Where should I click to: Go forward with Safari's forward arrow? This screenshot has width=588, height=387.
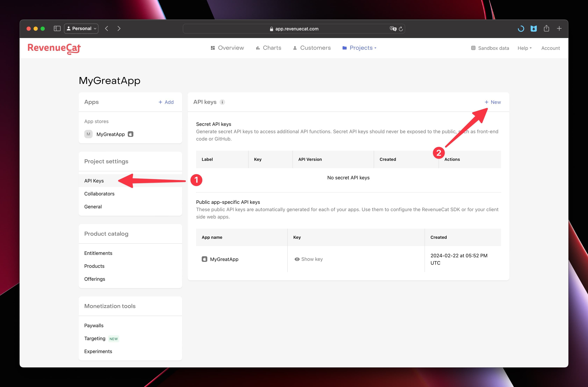119,28
